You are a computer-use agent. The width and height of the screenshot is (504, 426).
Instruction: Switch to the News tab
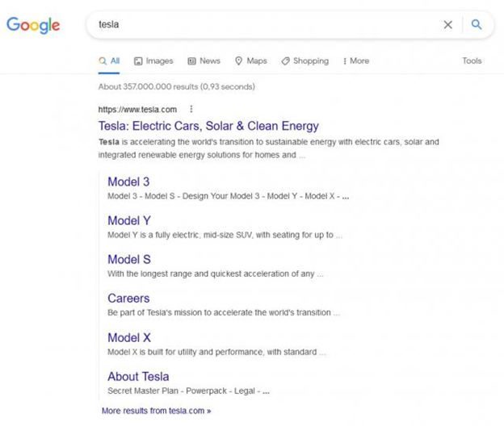pos(204,61)
